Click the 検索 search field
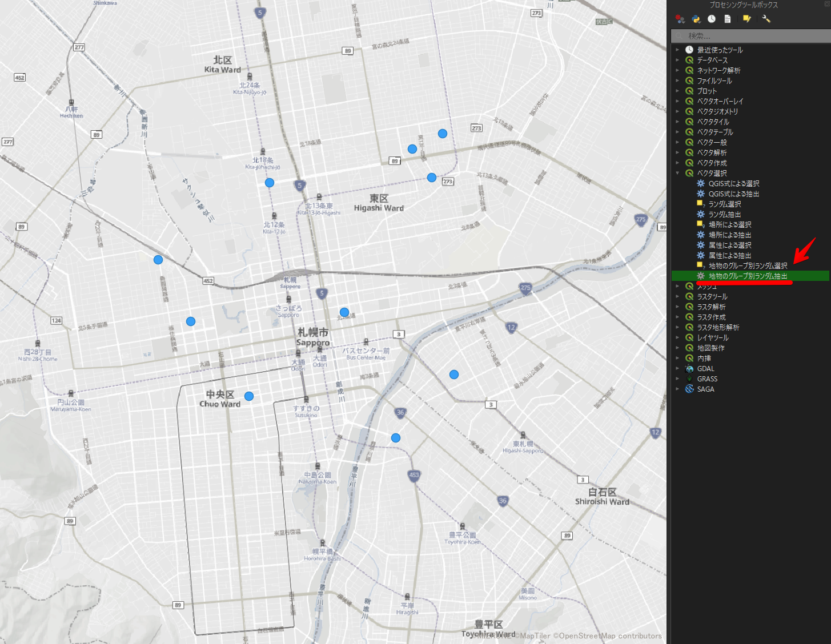The width and height of the screenshot is (831, 644). point(750,36)
